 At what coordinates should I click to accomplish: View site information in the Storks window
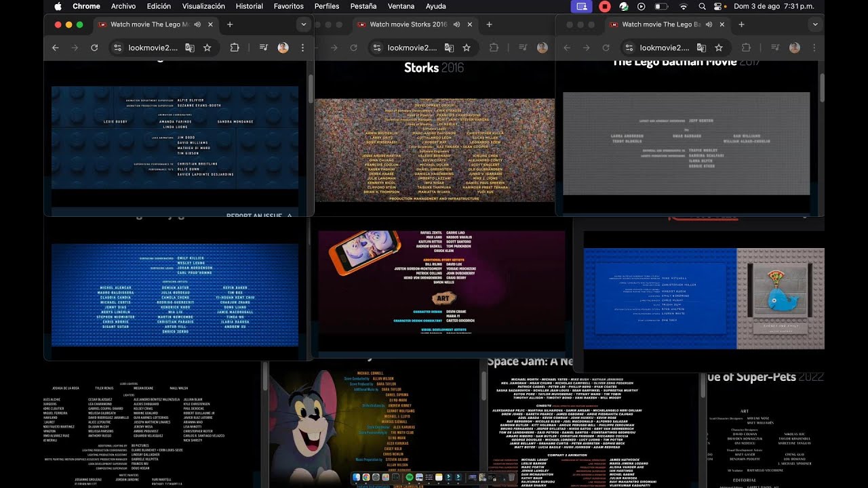(376, 47)
